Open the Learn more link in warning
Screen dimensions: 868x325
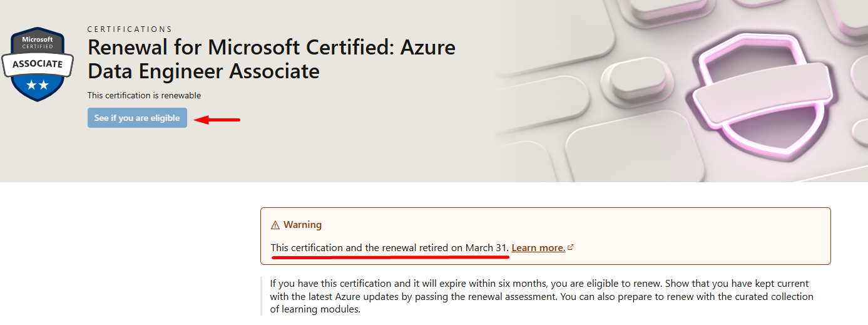pos(538,248)
